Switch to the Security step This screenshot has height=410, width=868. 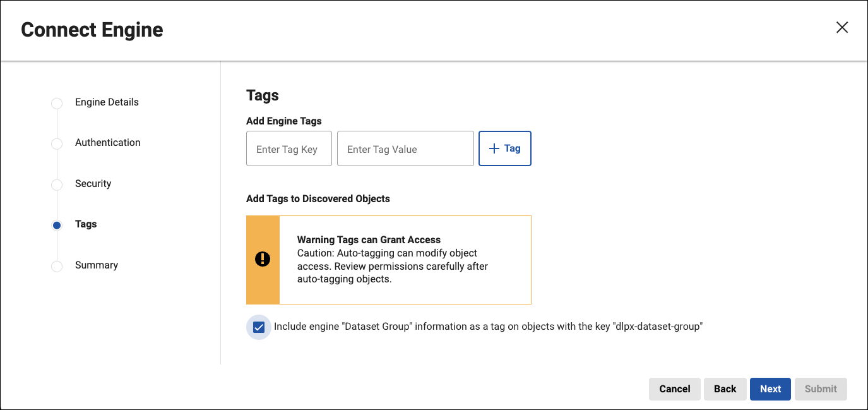[93, 184]
